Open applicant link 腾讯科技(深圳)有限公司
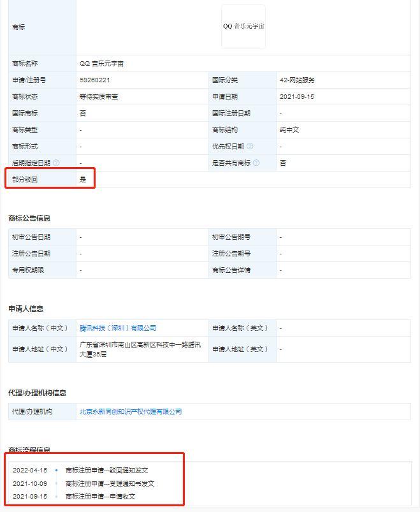Image resolution: width=420 pixels, height=512 pixels. [118, 328]
